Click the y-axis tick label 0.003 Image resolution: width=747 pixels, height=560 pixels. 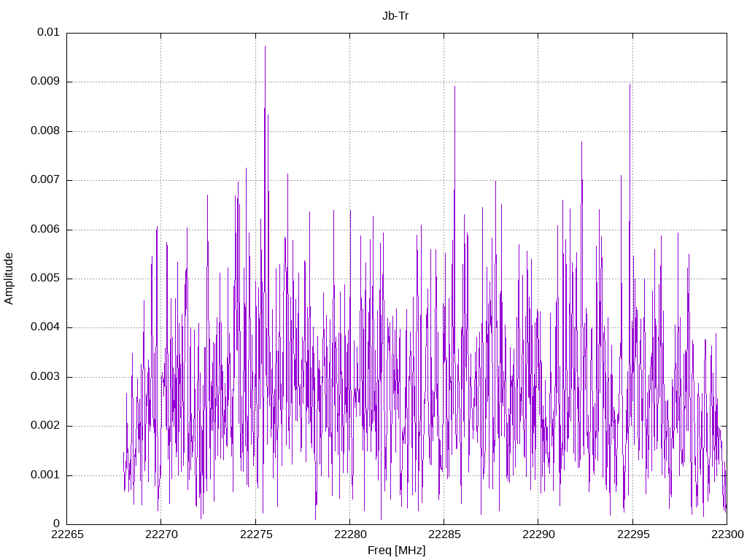[45, 377]
